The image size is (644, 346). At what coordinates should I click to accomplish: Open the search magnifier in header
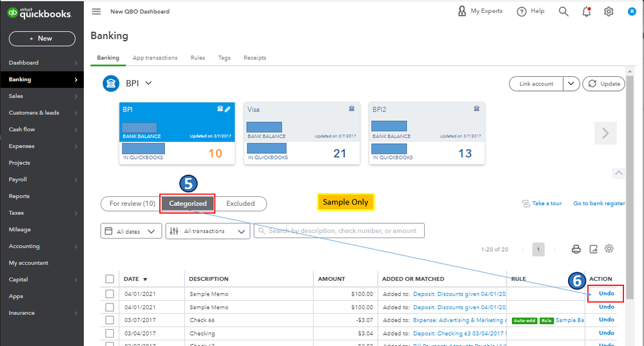pyautogui.click(x=563, y=12)
